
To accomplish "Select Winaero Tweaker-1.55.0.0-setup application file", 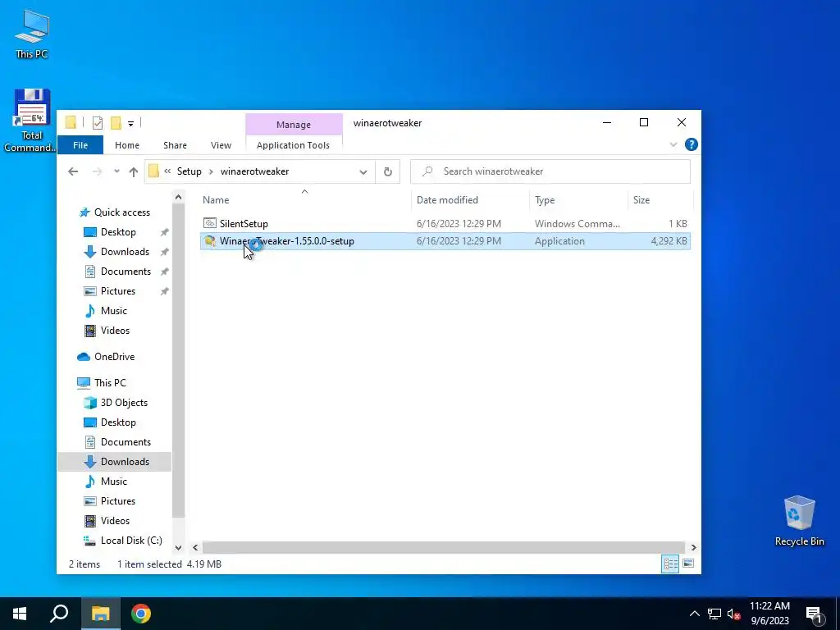I will point(445,241).
